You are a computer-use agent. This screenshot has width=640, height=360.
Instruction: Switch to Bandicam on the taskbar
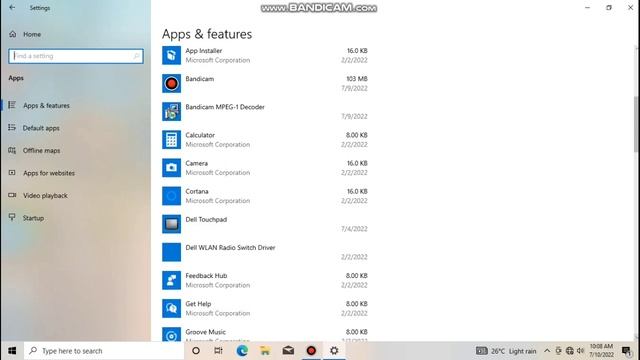[311, 351]
